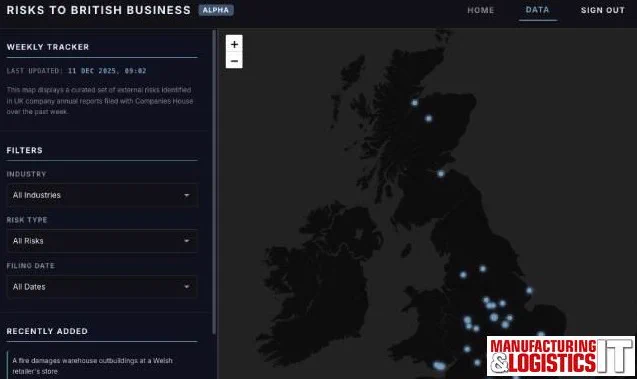Click the last updated timestamp 11 Dec 2025
The height and width of the screenshot is (379, 637).
coord(107,71)
